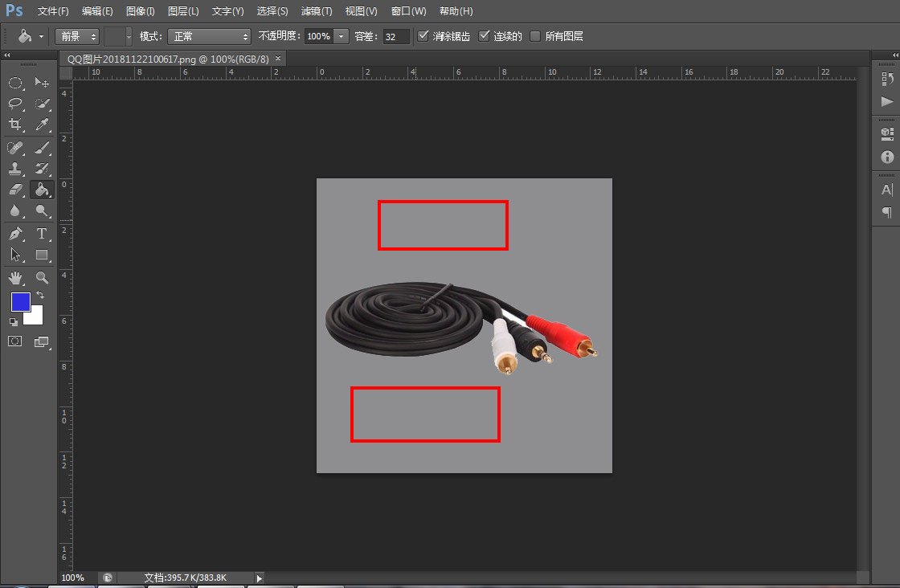Image resolution: width=900 pixels, height=588 pixels.
Task: Close the QQ图片20181122100617.png document tab
Action: point(278,59)
